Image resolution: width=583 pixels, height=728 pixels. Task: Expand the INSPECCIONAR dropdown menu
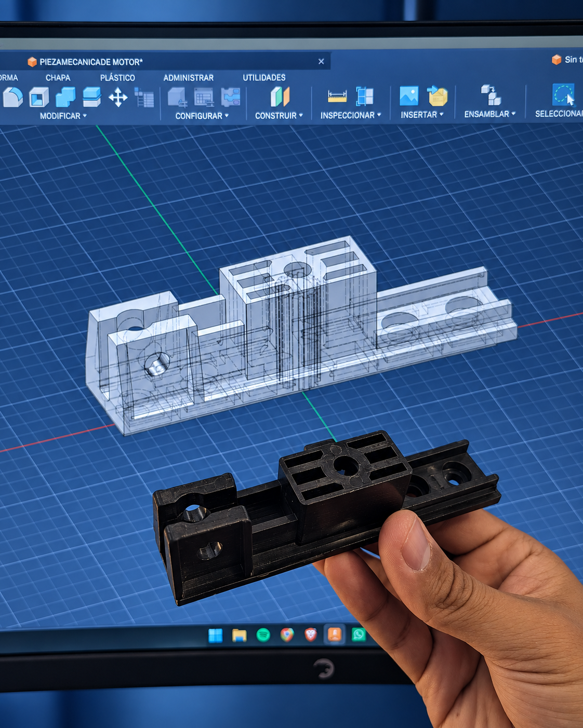[x=351, y=115]
